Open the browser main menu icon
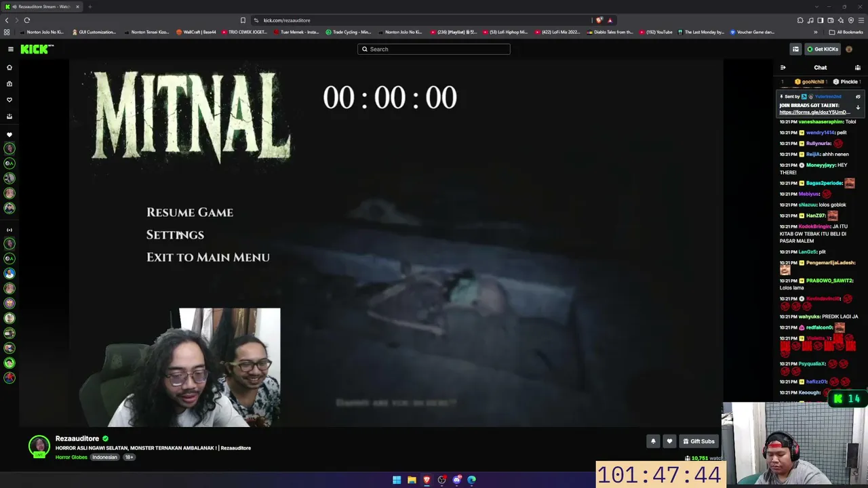This screenshot has height=488, width=868. 861,20
